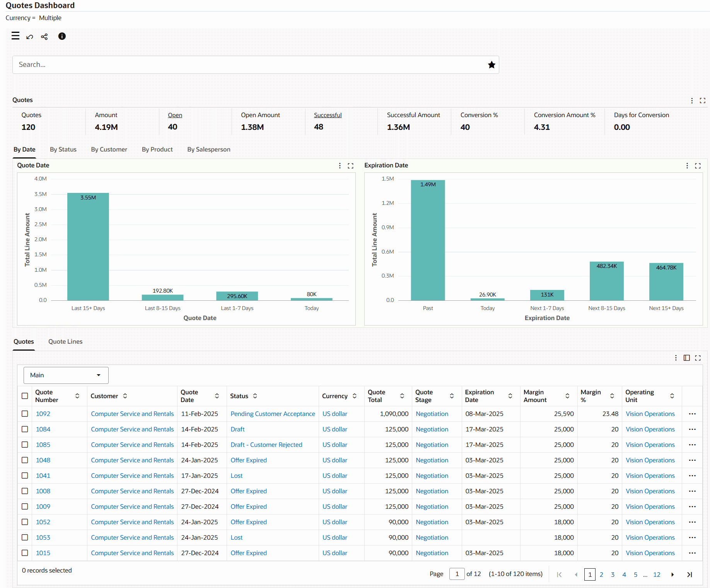Go to page 3
This screenshot has width=710, height=588.
coord(613,575)
